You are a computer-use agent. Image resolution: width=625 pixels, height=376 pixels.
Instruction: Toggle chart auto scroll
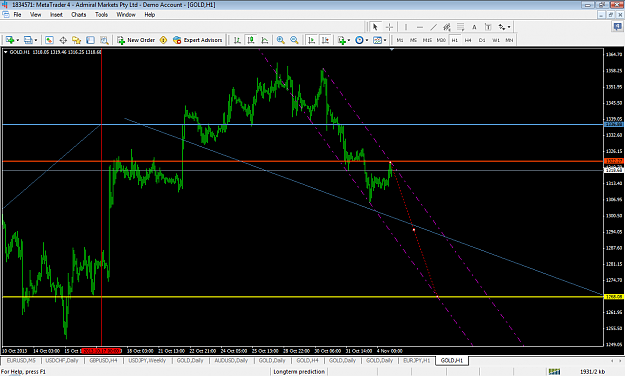click(x=312, y=40)
